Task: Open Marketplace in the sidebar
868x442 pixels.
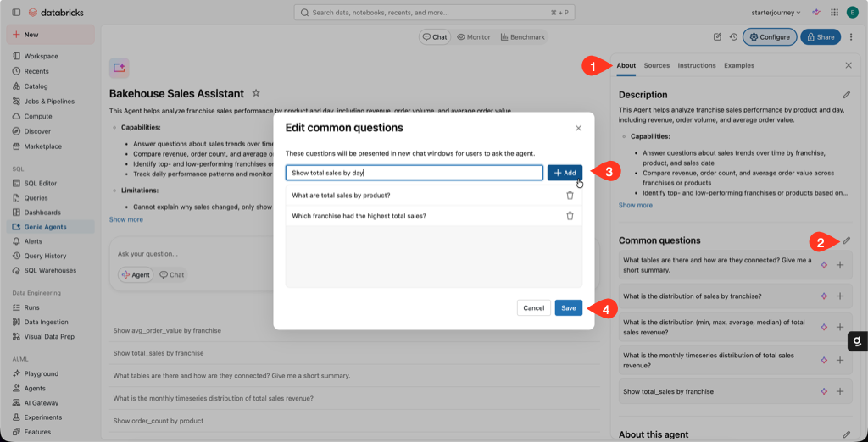Action: tap(50, 146)
